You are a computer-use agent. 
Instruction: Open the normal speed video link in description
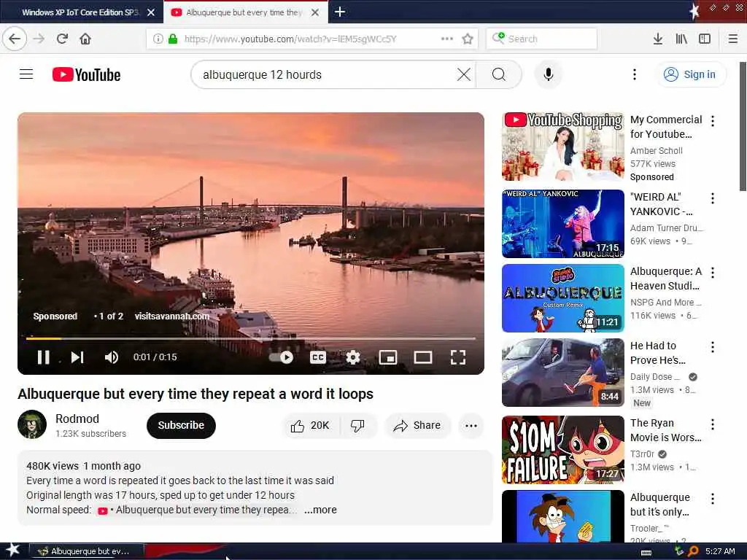pyautogui.click(x=197, y=510)
